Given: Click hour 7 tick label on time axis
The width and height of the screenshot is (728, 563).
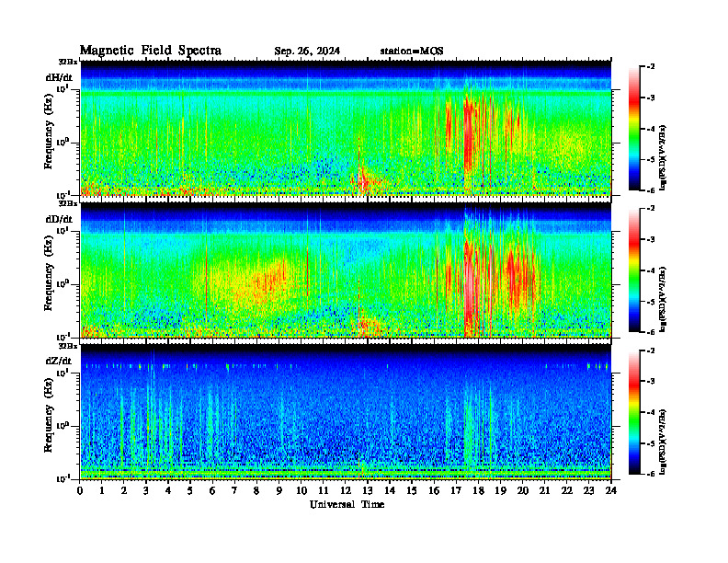Looking at the screenshot, I should (234, 490).
